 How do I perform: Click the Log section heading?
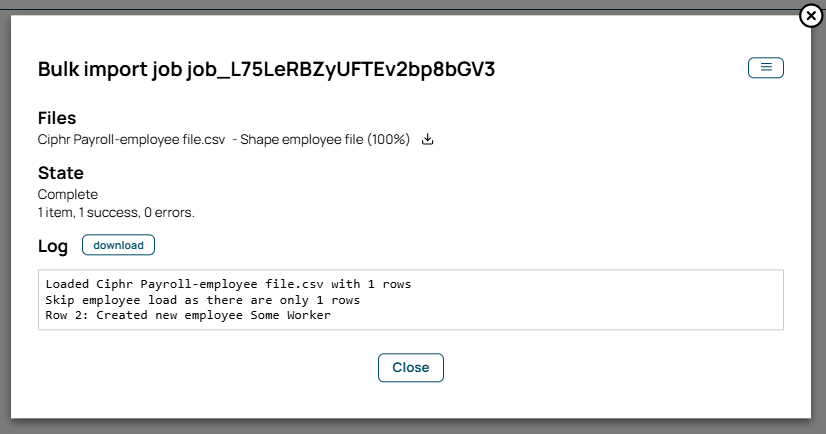(x=53, y=246)
